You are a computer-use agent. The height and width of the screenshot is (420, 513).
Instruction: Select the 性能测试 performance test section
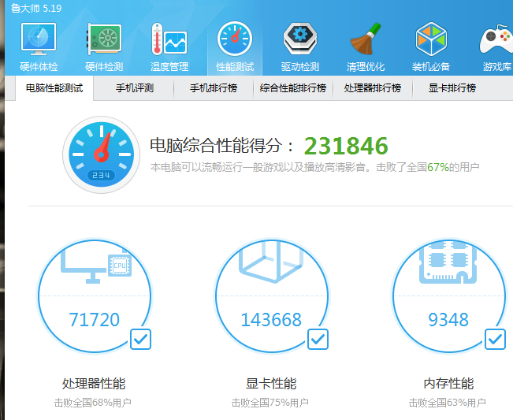235,47
